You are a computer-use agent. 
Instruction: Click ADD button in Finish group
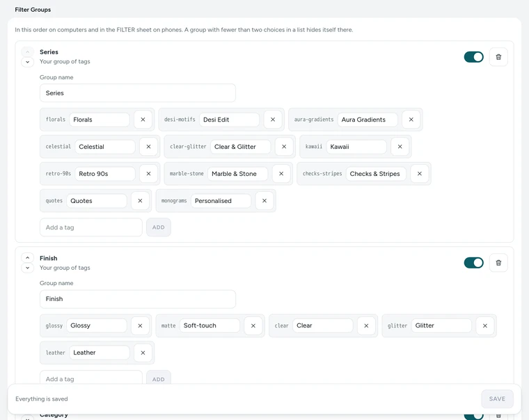[x=159, y=378]
